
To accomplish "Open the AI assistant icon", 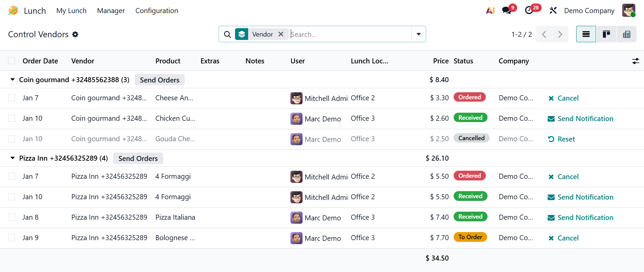I will pyautogui.click(x=490, y=11).
